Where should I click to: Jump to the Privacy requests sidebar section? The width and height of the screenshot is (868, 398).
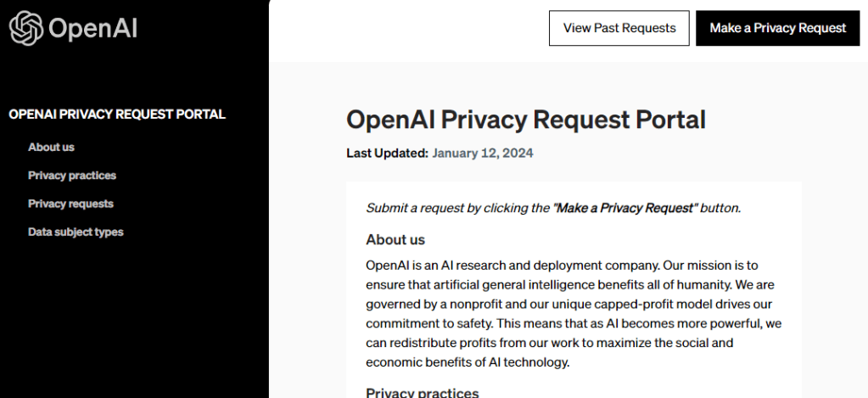click(70, 204)
